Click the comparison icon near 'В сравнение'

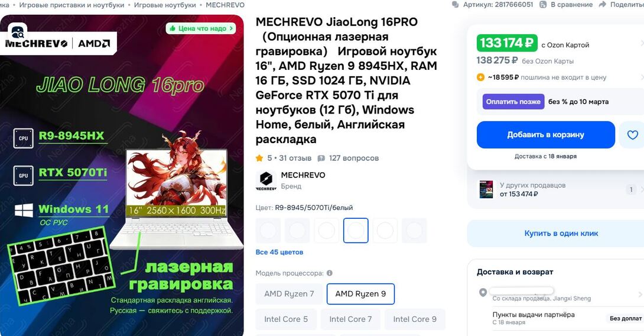(x=543, y=5)
